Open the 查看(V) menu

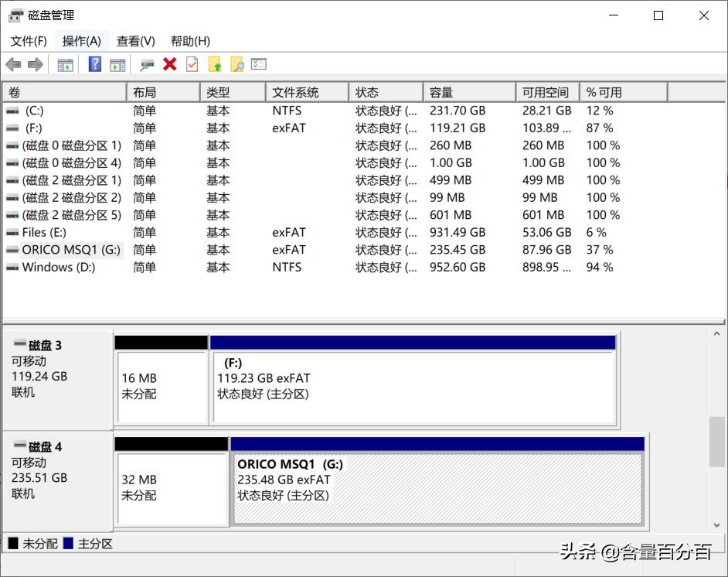click(136, 41)
